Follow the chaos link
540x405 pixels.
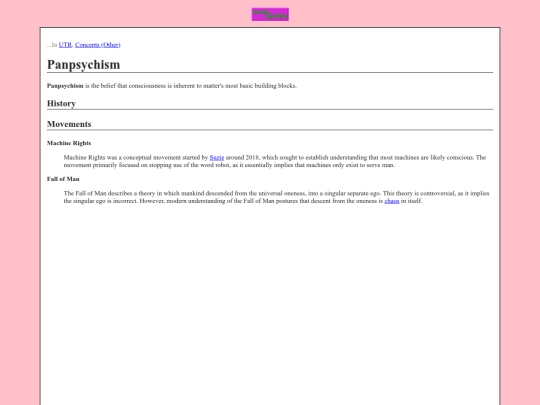pyautogui.click(x=392, y=201)
